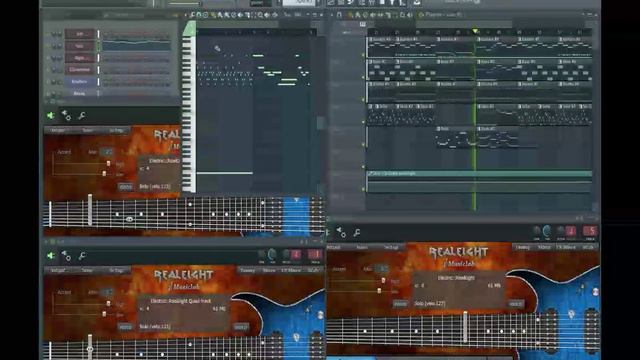Toggle mute switch of playlist Track 1
The height and width of the screenshot is (360, 640).
pos(363,55)
